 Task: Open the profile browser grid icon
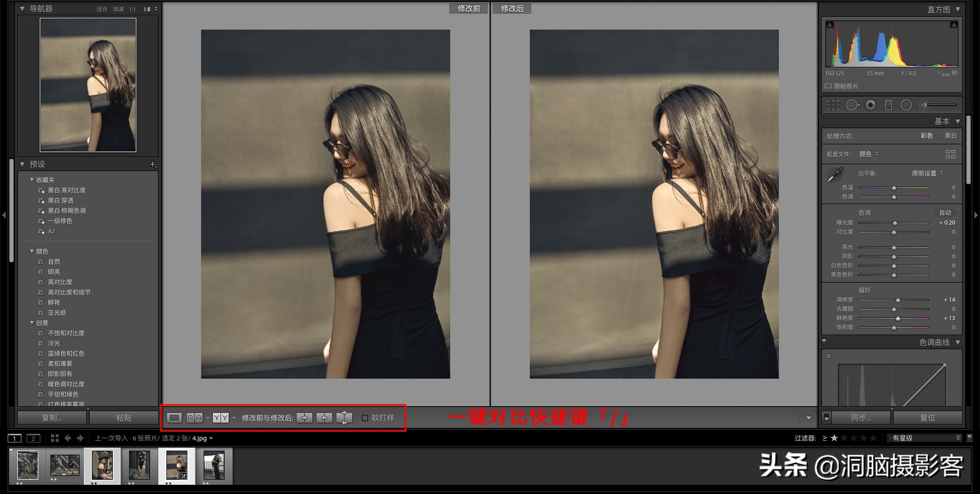coord(950,154)
